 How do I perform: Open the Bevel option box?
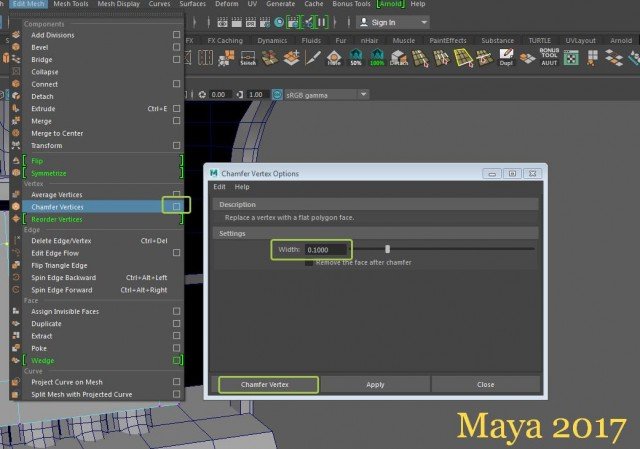(x=176, y=47)
